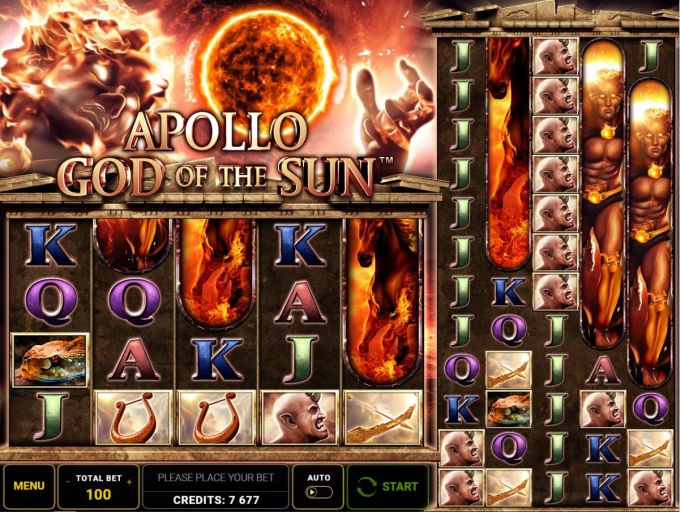Screen dimensions: 680x512
Task: Click the golden arrow symbol on fifth reel
Action: [x=383, y=417]
